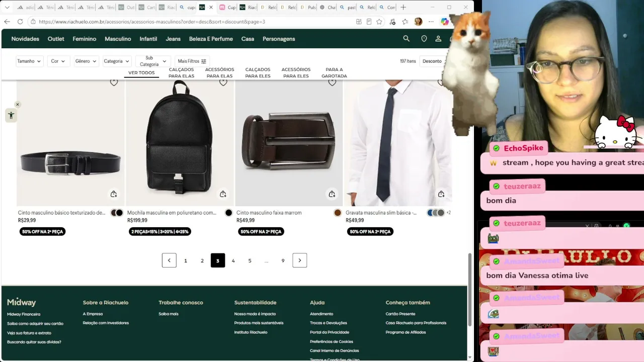
Task: Open the Trocas e Devoluções footer link
Action: click(x=328, y=323)
